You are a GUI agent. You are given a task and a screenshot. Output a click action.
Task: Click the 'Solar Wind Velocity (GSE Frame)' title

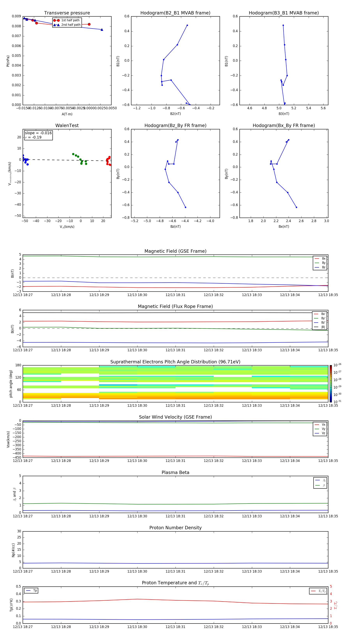point(175,417)
